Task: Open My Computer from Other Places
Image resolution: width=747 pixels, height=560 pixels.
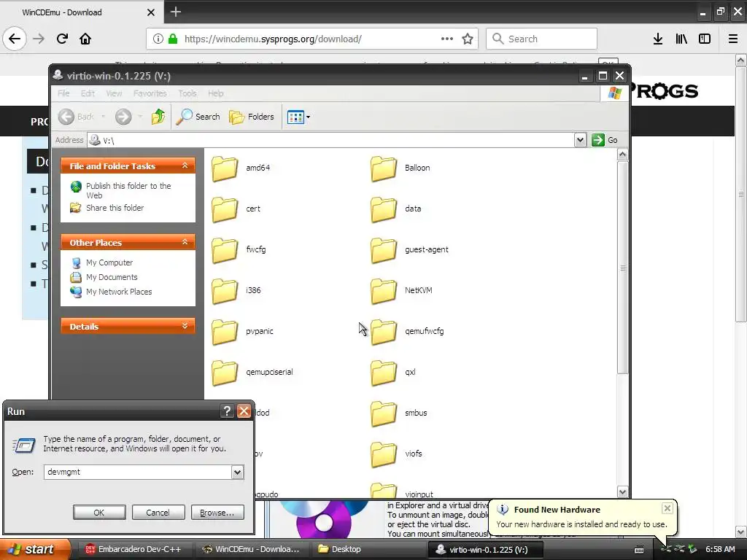Action: point(109,262)
